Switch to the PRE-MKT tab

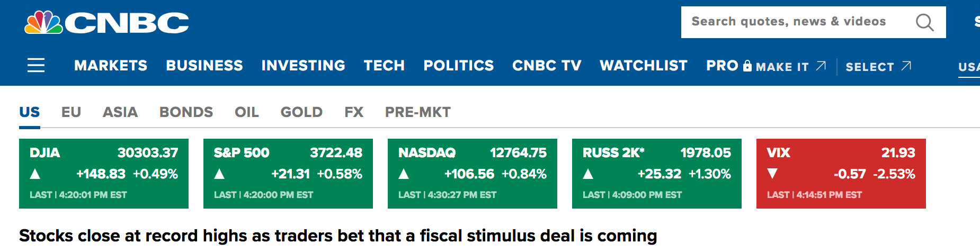pyautogui.click(x=418, y=112)
